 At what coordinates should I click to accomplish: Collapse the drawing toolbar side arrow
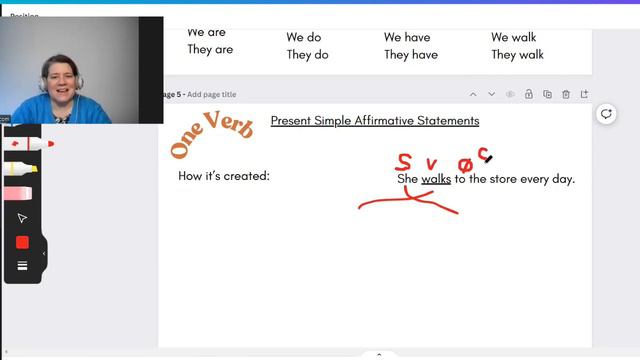(44, 253)
